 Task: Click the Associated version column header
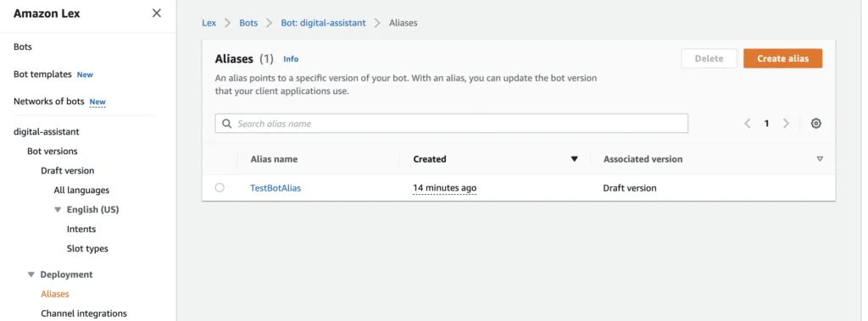point(643,159)
